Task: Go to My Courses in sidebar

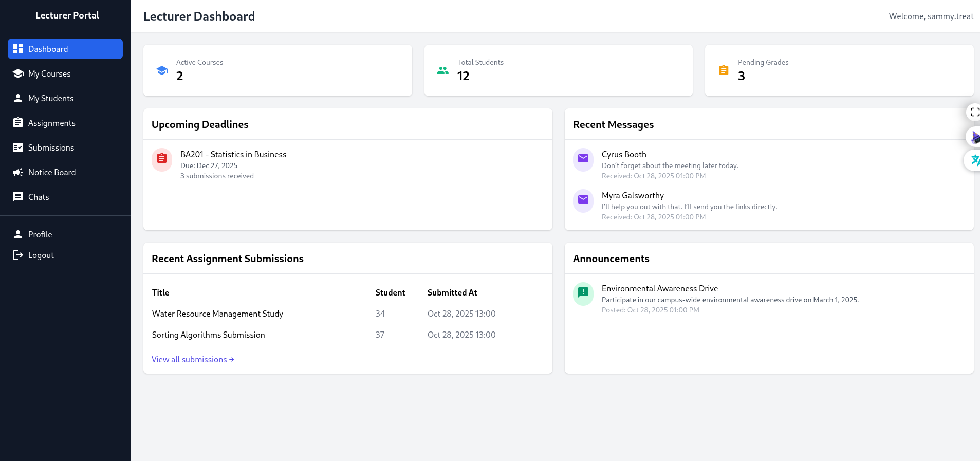Action: (49, 73)
